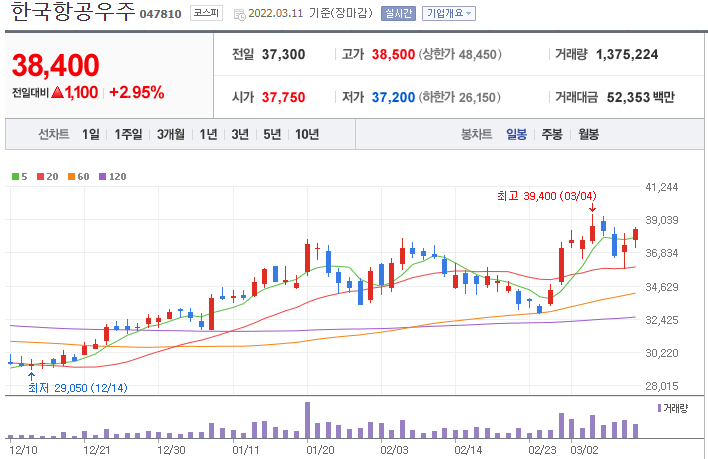Select the 1주일 line chart period

128,134
